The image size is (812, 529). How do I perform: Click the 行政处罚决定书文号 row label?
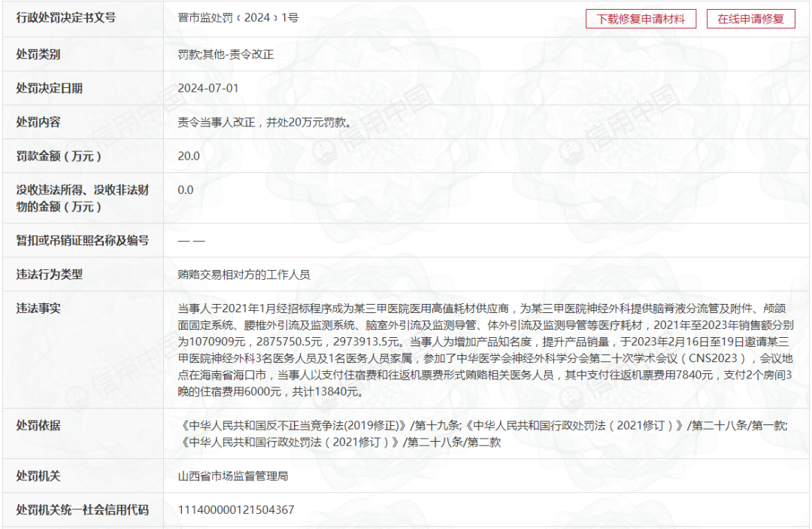[66, 17]
